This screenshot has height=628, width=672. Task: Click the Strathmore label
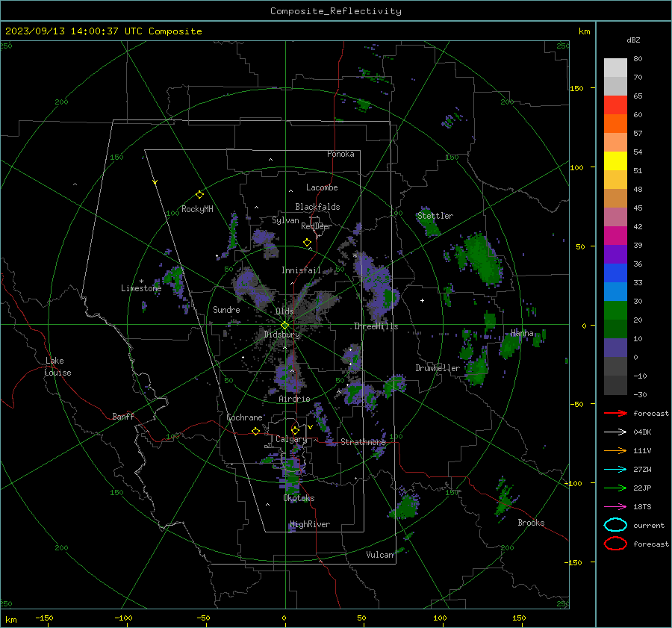363,442
